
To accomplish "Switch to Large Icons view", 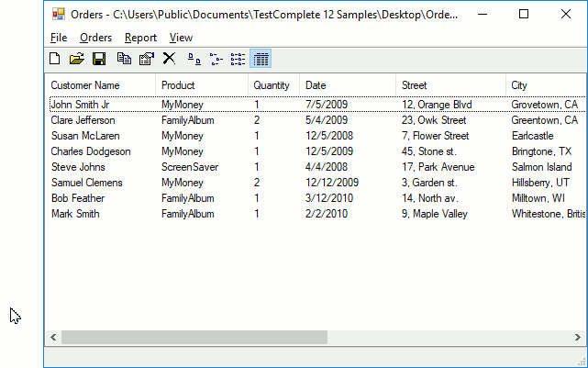I will tap(194, 59).
